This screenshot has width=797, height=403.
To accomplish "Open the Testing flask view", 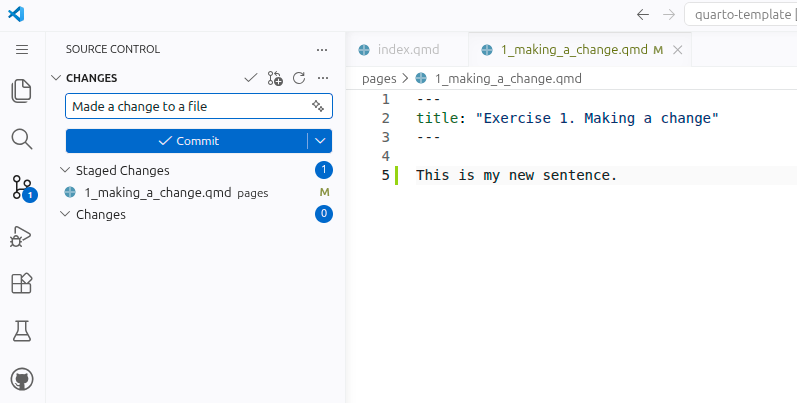I will point(22,331).
